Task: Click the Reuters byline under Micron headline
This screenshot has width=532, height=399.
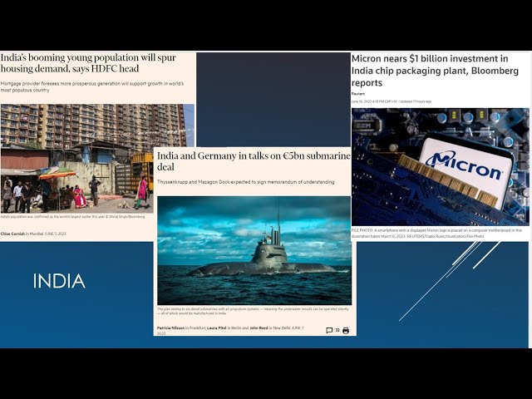Action: point(358,94)
